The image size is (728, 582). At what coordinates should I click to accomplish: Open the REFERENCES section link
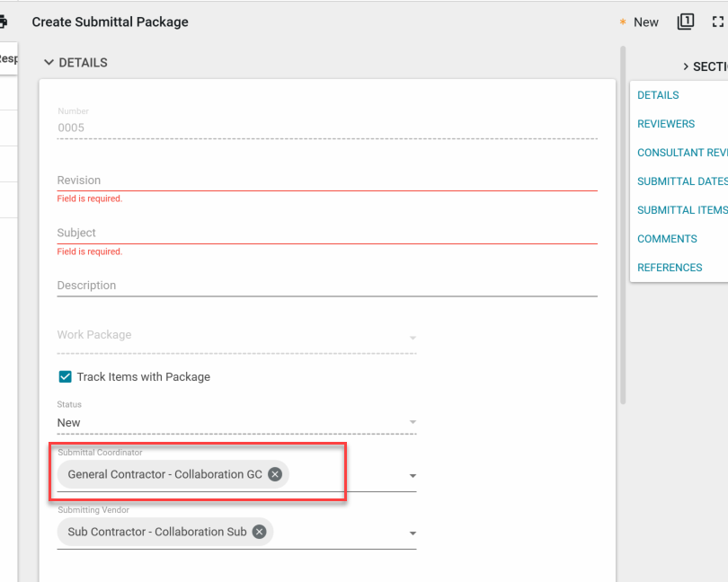(670, 268)
